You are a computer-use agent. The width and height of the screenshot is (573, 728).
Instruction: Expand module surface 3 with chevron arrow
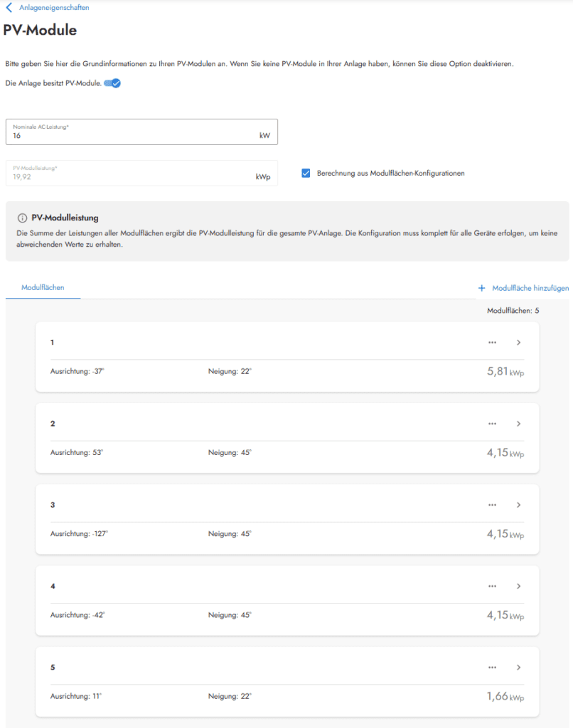519,505
